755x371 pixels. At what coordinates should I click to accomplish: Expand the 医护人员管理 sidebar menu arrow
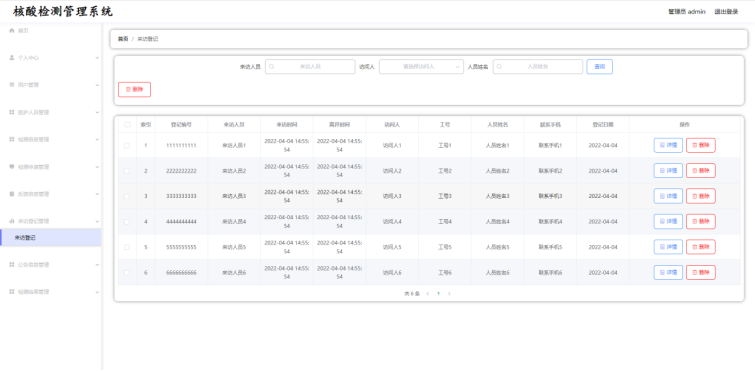[97, 112]
